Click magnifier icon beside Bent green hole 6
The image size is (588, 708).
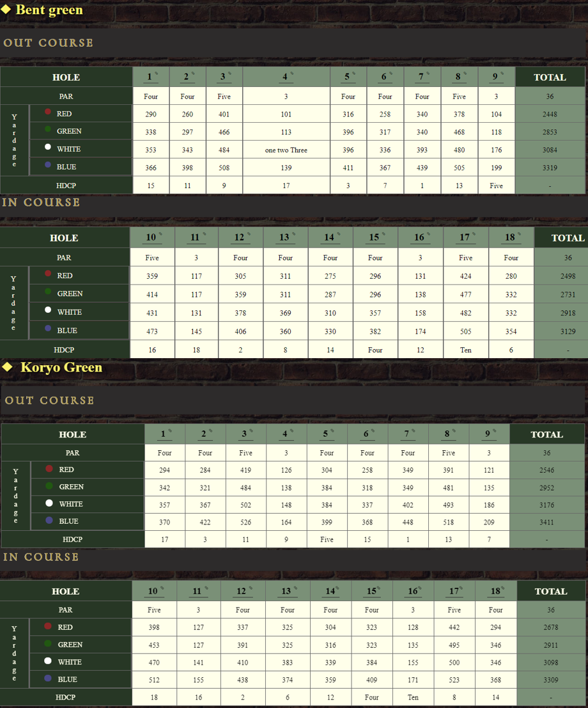point(391,73)
